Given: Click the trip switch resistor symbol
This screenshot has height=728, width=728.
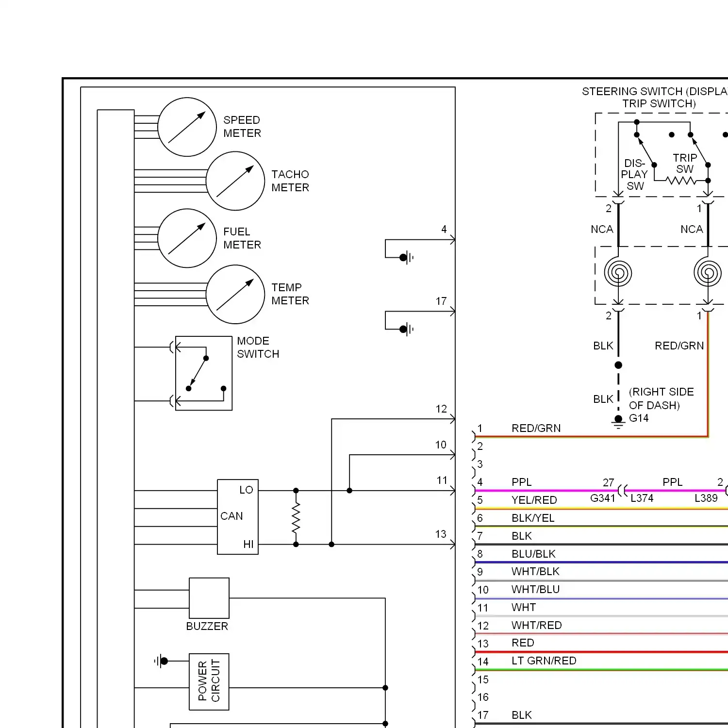Looking at the screenshot, I should 681,181.
